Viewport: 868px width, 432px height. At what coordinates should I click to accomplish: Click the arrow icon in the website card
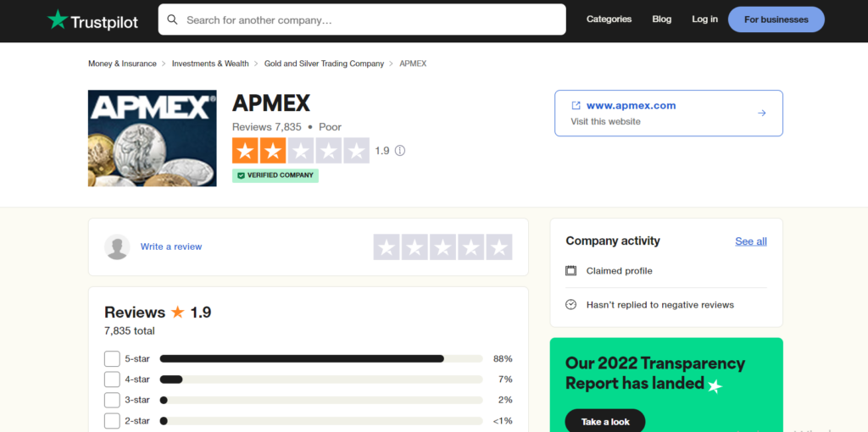(762, 113)
